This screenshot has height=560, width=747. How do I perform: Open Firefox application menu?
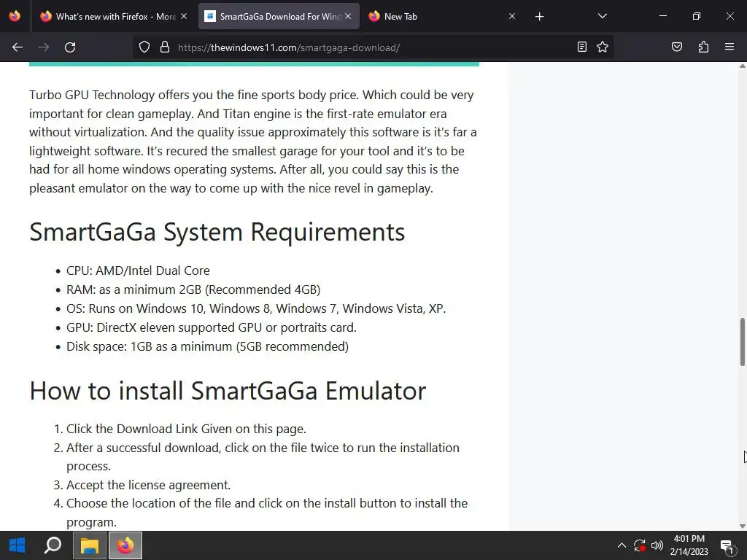pos(729,47)
